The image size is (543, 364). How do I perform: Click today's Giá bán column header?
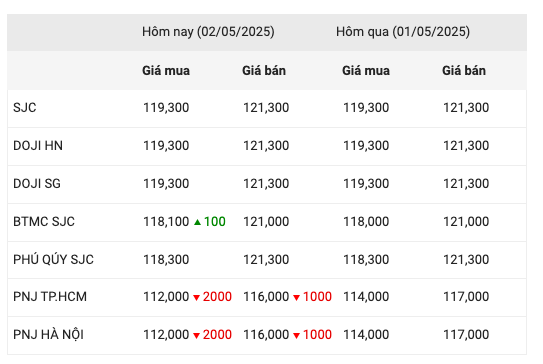point(264,70)
